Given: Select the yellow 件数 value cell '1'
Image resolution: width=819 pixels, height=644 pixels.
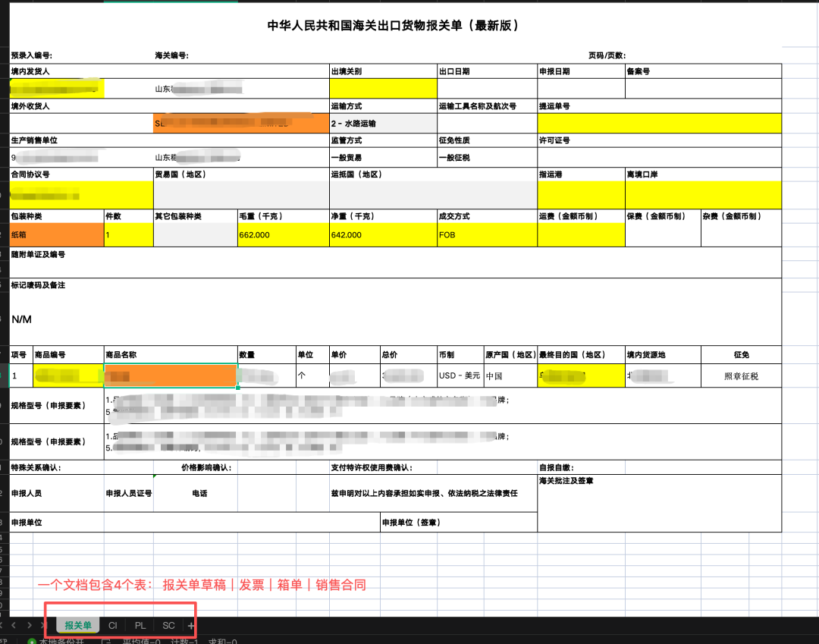Looking at the screenshot, I should (129, 234).
